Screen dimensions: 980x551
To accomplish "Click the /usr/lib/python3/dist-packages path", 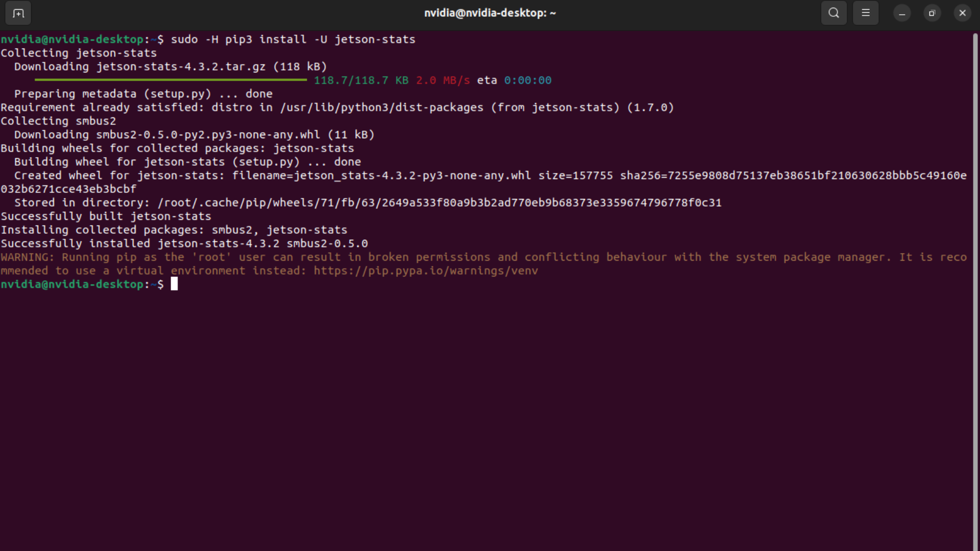I will click(x=381, y=108).
